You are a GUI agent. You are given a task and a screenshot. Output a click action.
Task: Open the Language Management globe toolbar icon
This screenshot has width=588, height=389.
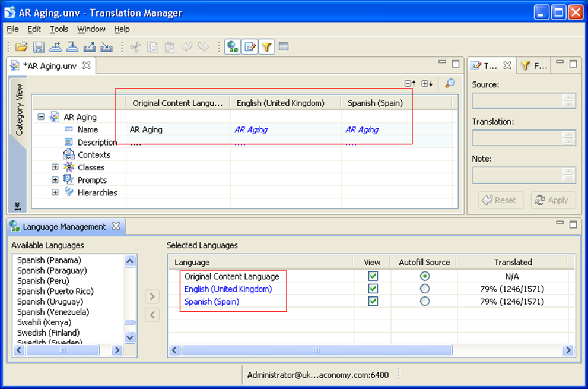[x=233, y=47]
